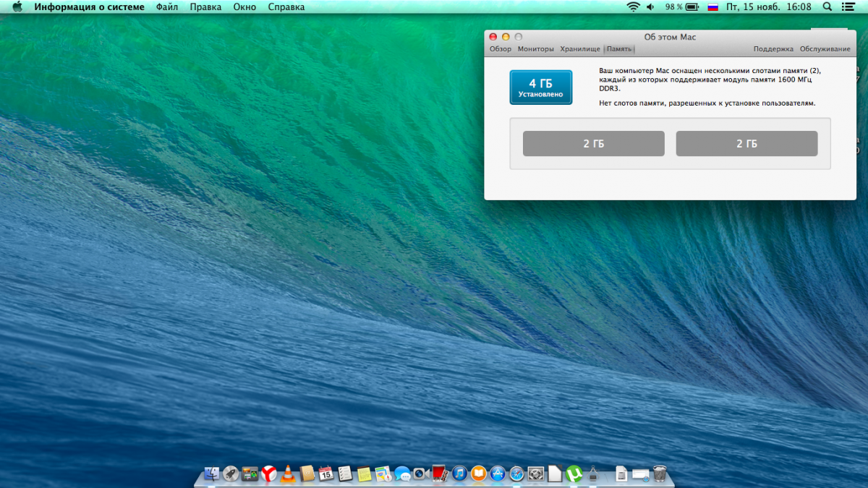The width and height of the screenshot is (868, 488).
Task: Launch FaceTime camera icon in Dock
Action: pyautogui.click(x=422, y=474)
